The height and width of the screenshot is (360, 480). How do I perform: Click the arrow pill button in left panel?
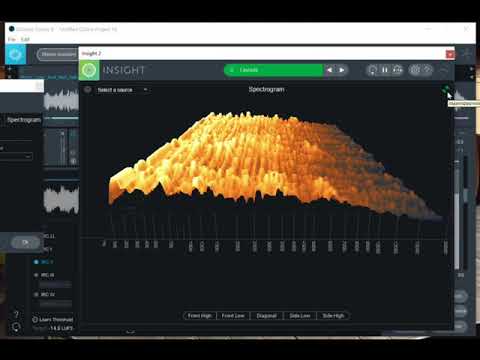[25, 242]
